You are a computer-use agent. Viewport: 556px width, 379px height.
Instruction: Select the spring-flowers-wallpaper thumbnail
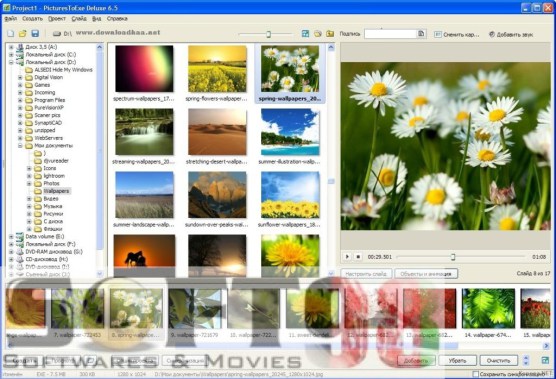coord(217,69)
